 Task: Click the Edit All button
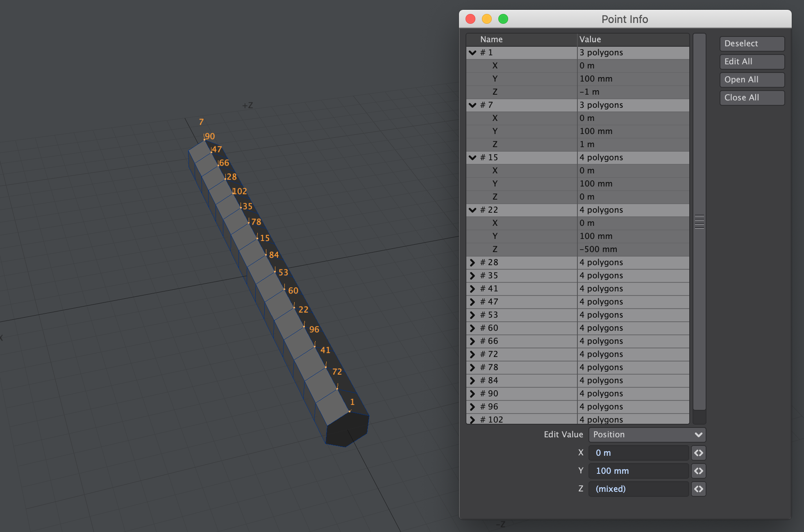pos(752,61)
